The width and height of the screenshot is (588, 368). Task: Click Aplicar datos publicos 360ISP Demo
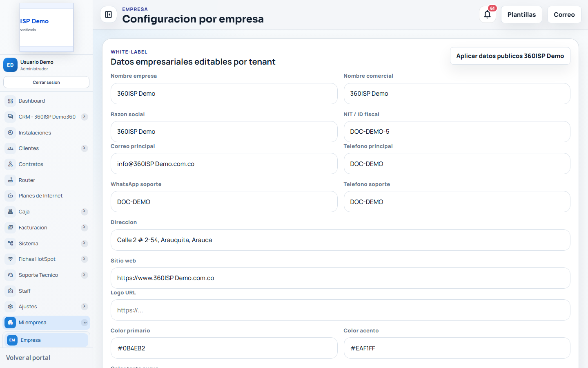(x=510, y=56)
